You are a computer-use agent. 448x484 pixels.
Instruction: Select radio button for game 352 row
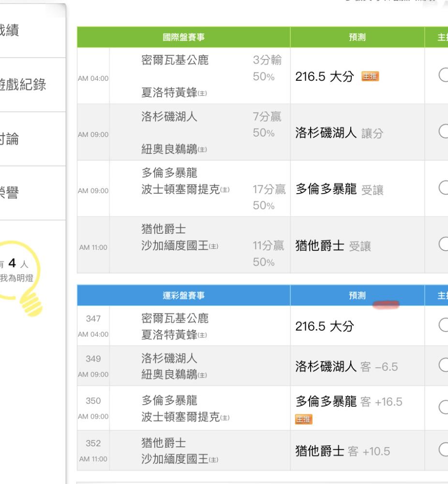[444, 450]
